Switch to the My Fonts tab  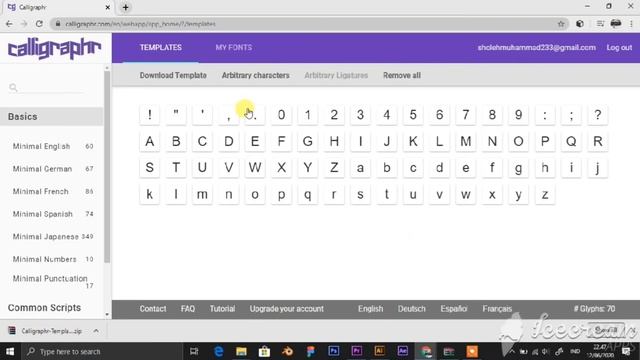(233, 47)
